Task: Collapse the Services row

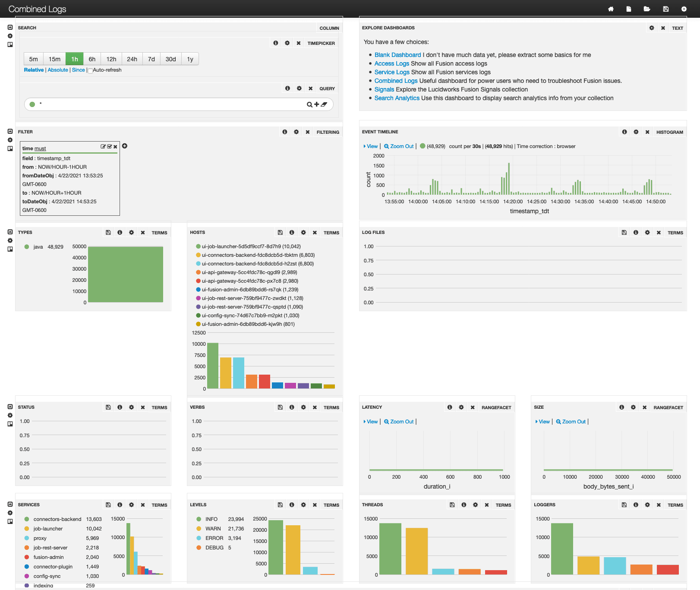Action: 10,504
